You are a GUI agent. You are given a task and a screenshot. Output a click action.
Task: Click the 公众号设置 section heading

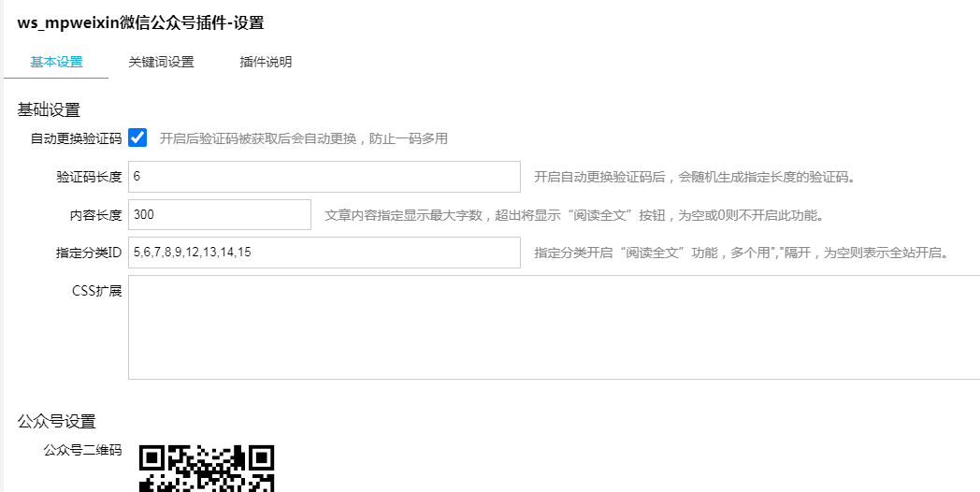point(56,421)
